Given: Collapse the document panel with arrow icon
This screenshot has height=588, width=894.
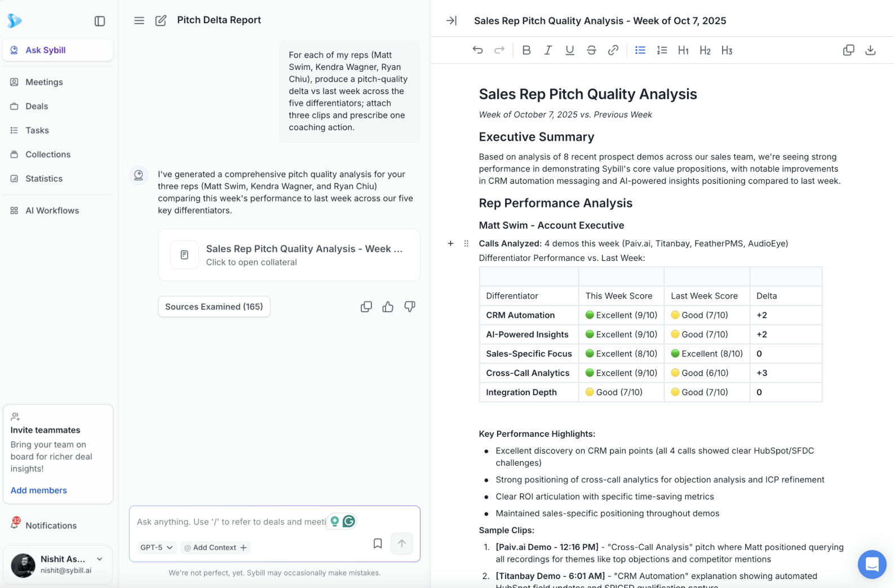Looking at the screenshot, I should [452, 20].
